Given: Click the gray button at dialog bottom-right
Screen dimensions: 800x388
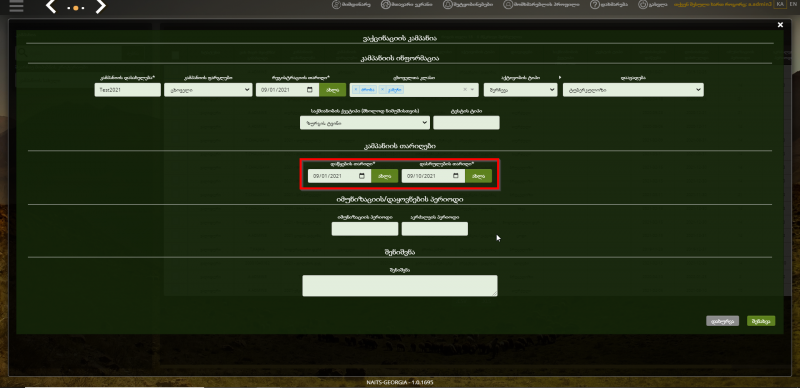Looking at the screenshot, I should [x=722, y=321].
